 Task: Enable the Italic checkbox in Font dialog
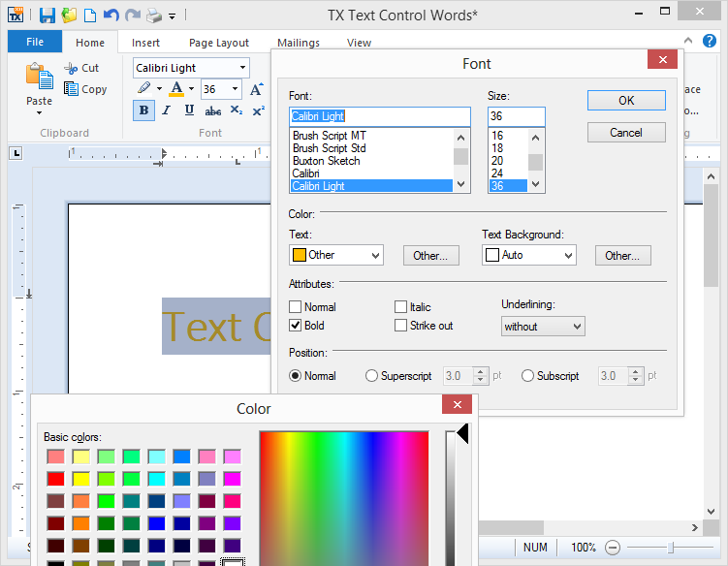(x=401, y=307)
